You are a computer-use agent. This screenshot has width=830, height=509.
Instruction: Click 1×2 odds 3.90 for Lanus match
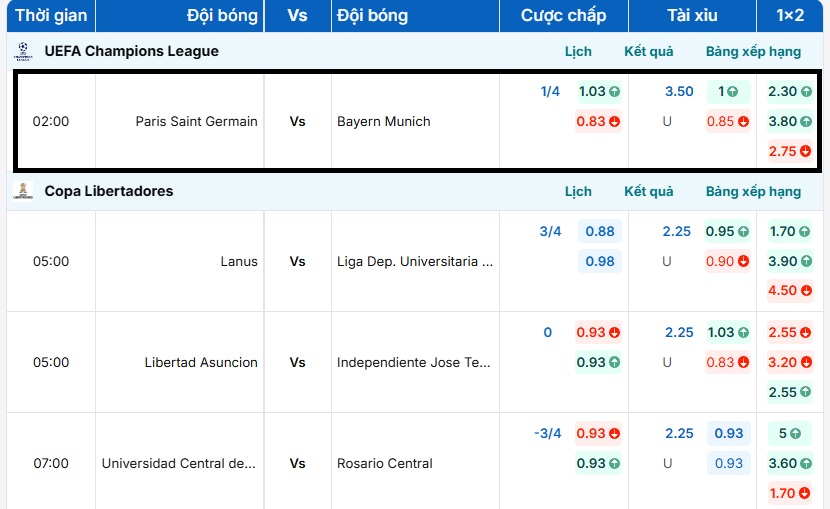pos(790,261)
